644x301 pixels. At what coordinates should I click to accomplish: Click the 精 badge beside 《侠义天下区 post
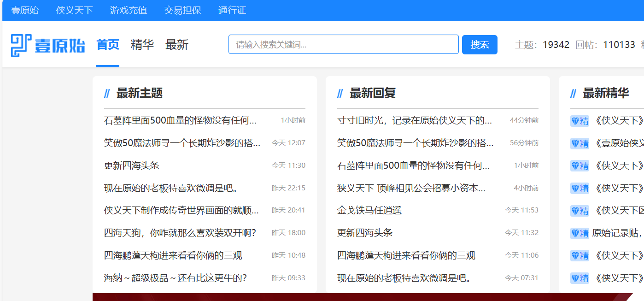pyautogui.click(x=580, y=211)
